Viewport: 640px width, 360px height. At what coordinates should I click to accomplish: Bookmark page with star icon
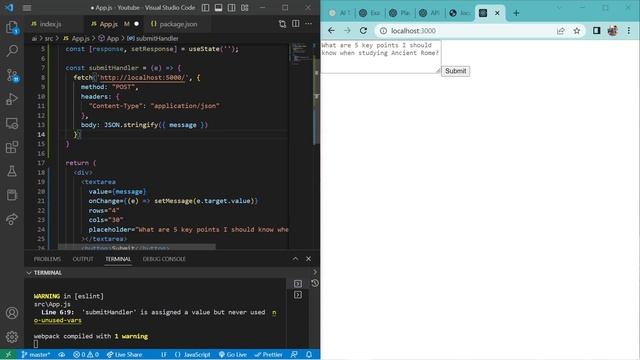point(577,31)
